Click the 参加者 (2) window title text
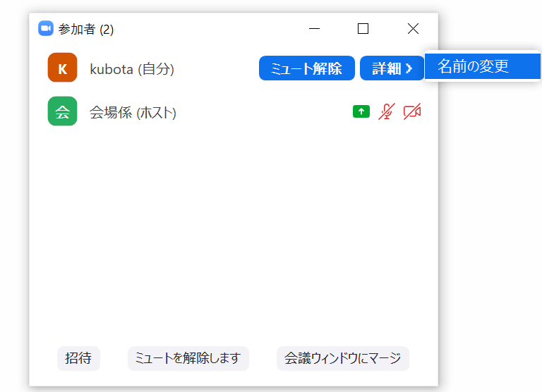The height and width of the screenshot is (392, 542). coord(86,30)
